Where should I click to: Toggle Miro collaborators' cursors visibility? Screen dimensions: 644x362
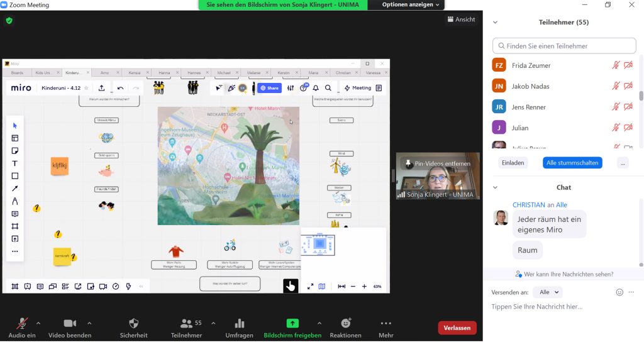pyautogui.click(x=219, y=88)
